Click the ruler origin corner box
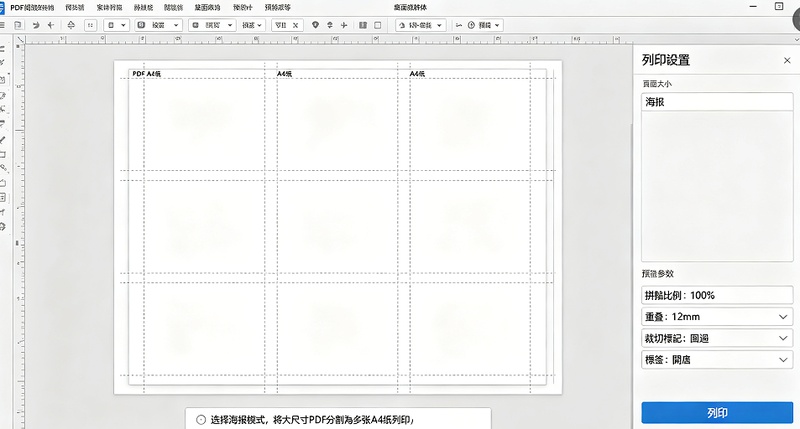The width and height of the screenshot is (800, 429). (20, 39)
